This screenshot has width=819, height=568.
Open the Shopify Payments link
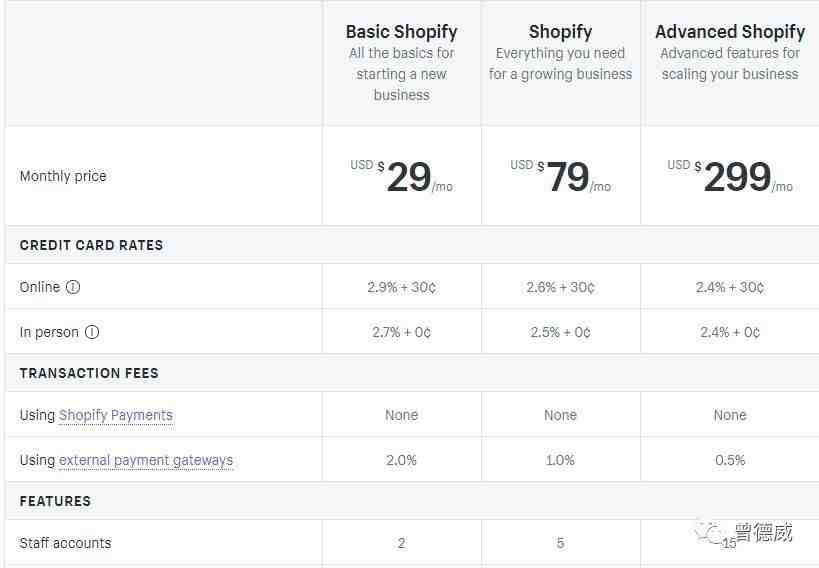point(116,415)
